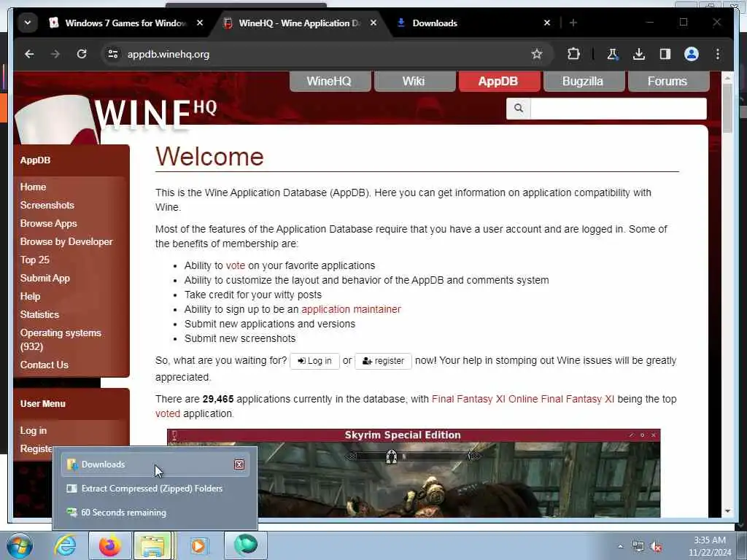Click the green browser taskbar icon
Image resolution: width=747 pixels, height=560 pixels.
pos(246,545)
